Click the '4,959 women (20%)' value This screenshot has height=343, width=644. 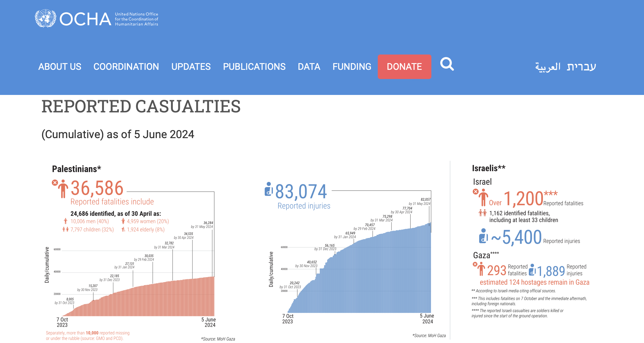[x=148, y=221]
